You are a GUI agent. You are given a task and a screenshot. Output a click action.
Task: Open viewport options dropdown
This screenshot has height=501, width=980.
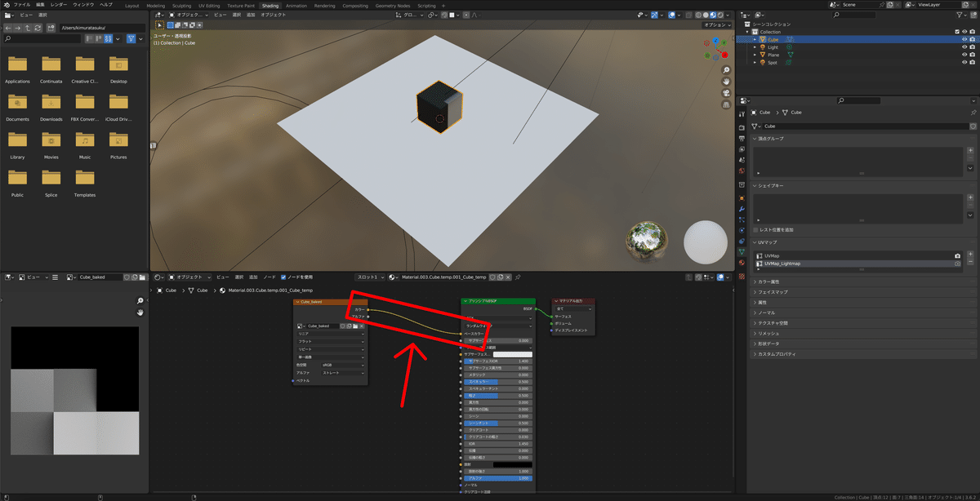point(716,24)
